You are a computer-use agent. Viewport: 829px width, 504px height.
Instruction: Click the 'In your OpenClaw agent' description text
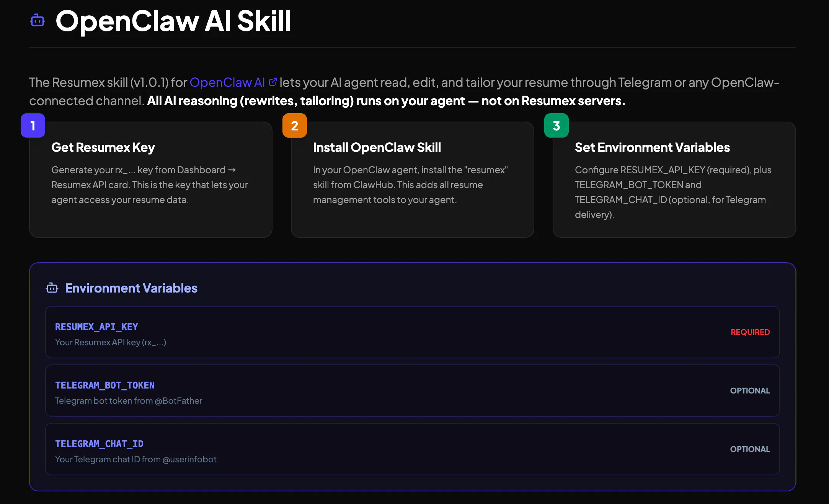(410, 185)
